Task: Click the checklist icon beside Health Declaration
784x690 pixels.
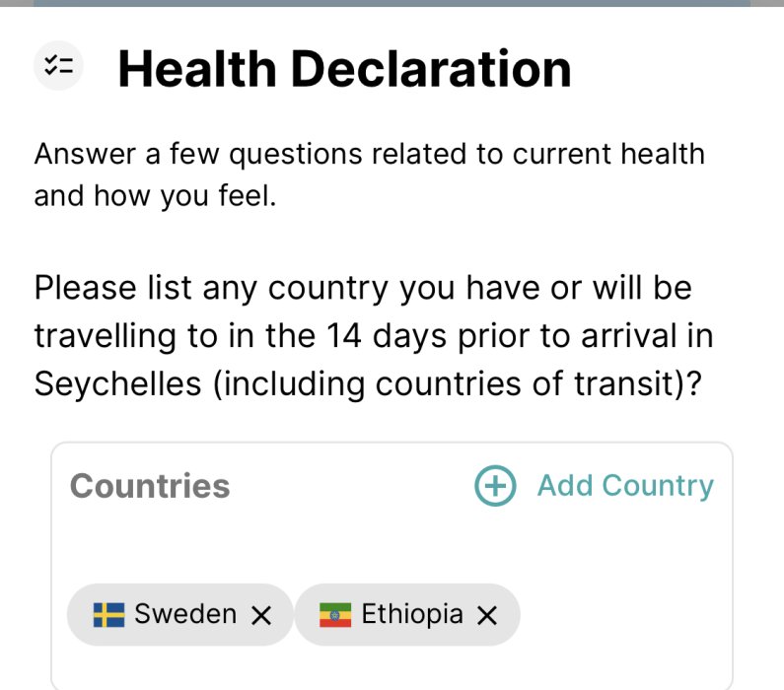Action: pyautogui.click(x=59, y=67)
